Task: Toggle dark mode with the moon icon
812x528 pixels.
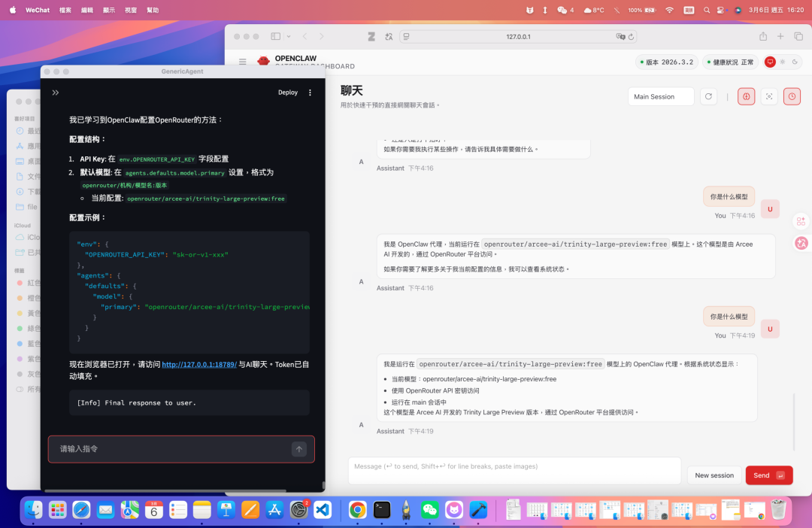Action: (x=795, y=62)
